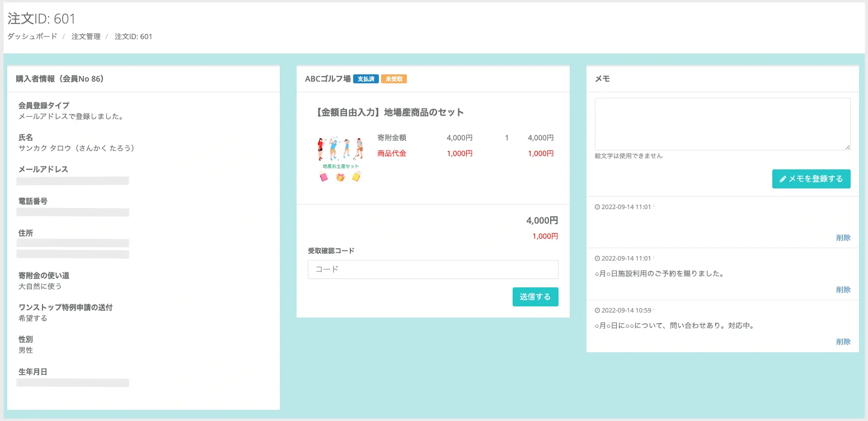Click the 送信する submit button

535,297
